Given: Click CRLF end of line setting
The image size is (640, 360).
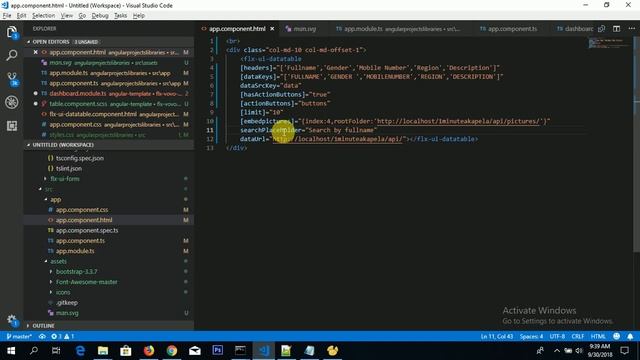Looking at the screenshot, I should point(578,336).
